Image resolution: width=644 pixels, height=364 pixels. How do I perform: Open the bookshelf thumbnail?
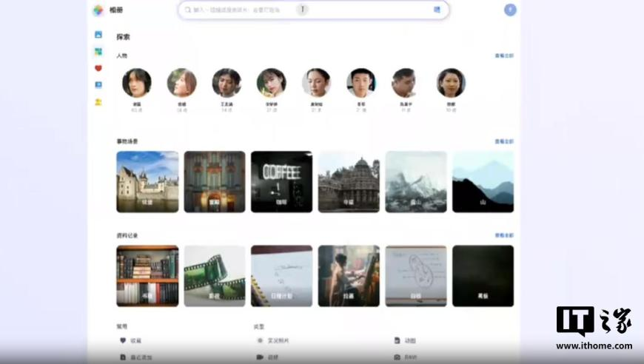[x=147, y=276]
